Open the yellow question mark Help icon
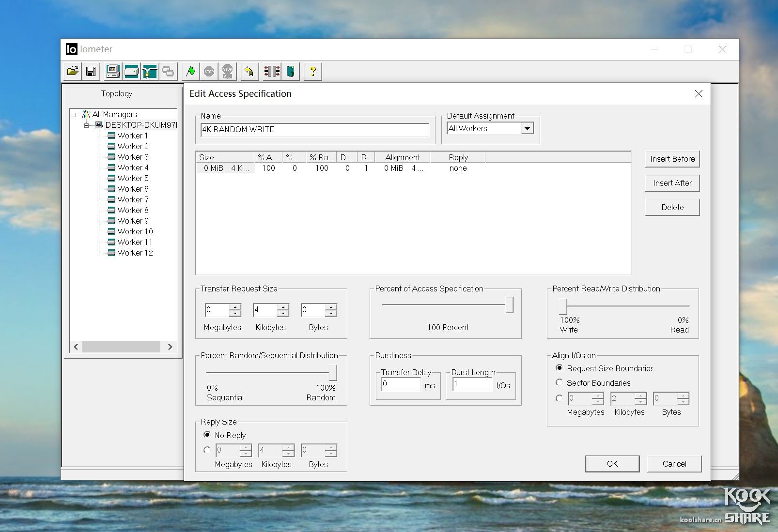The height and width of the screenshot is (532, 778). tap(312, 72)
